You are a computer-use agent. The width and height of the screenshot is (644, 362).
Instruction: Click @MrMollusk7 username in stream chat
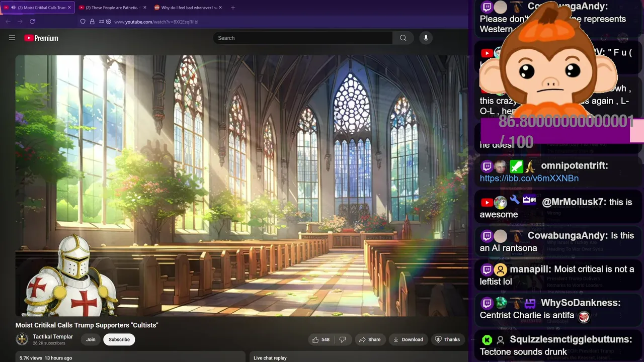click(574, 202)
